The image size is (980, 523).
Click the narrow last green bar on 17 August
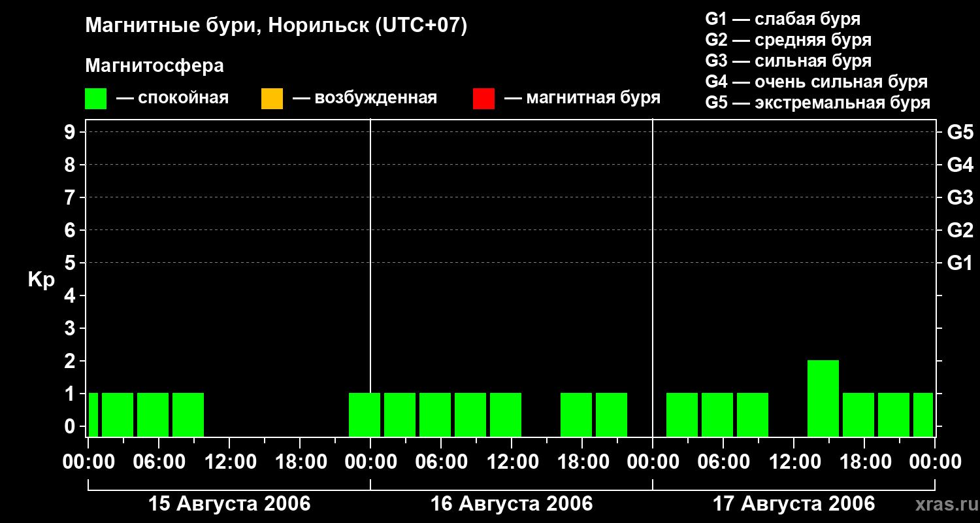[923, 414]
